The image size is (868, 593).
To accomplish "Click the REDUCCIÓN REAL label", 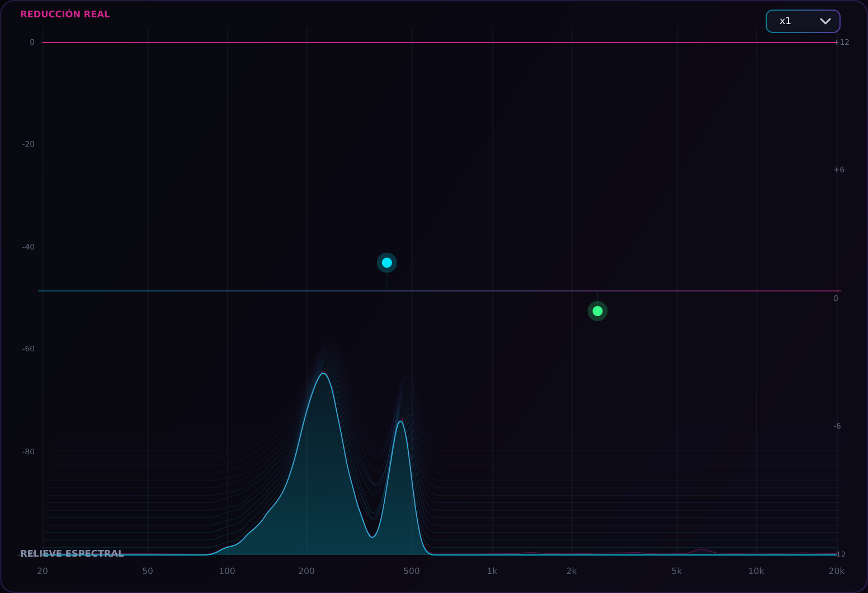I will click(65, 15).
